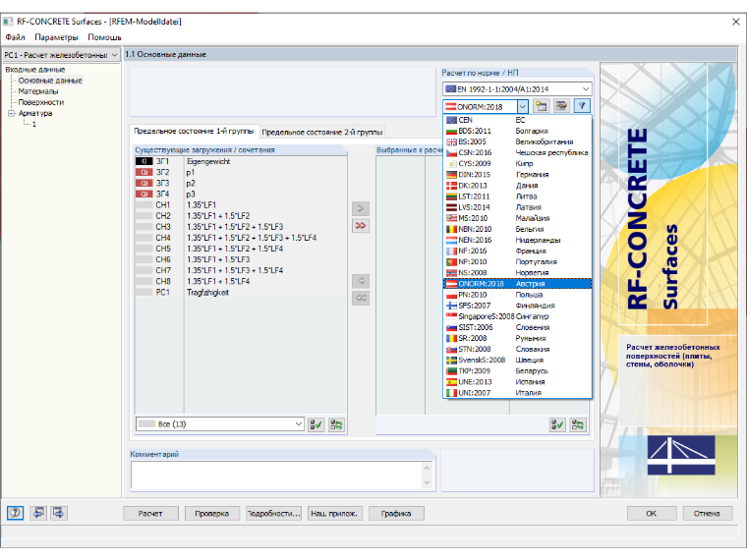747x560 pixels.
Task: Click the comment field scroll-down arrow
Action: [427, 482]
